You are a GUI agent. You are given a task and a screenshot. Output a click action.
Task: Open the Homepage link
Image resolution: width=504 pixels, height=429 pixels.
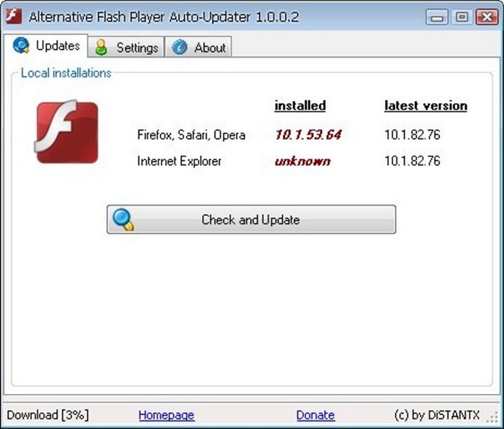pyautogui.click(x=167, y=415)
